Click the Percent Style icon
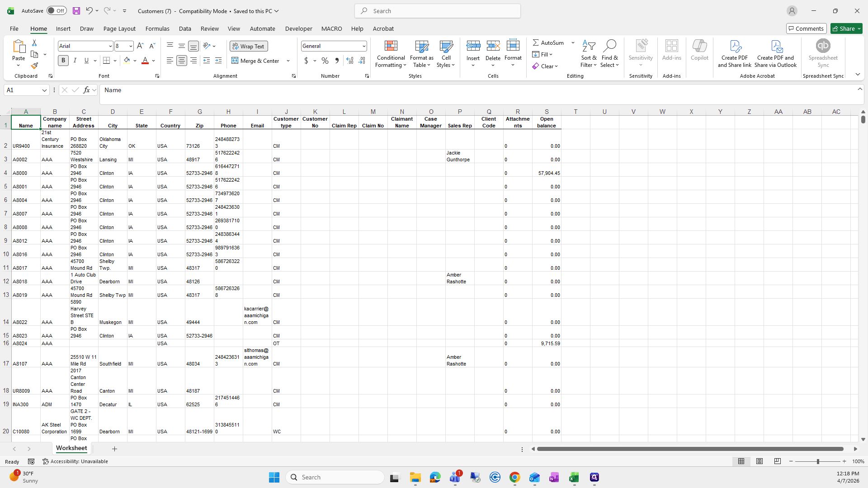 click(x=325, y=61)
